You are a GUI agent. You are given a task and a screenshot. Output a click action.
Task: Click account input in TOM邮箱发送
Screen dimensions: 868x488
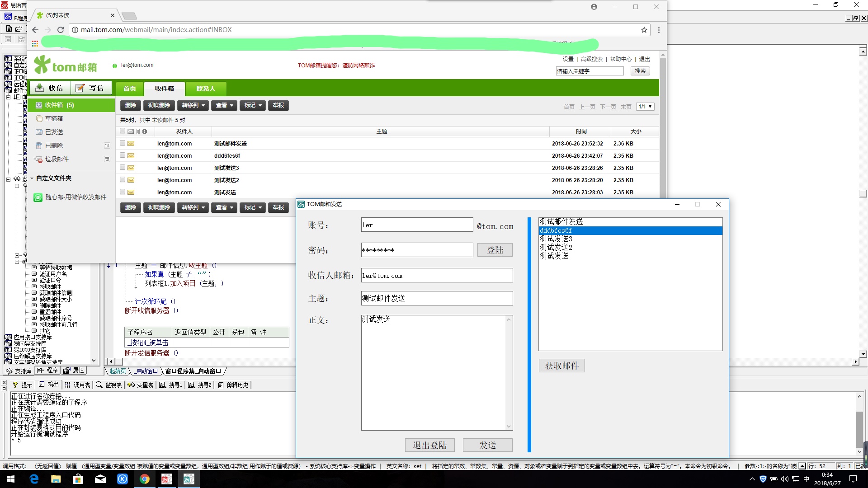point(417,225)
